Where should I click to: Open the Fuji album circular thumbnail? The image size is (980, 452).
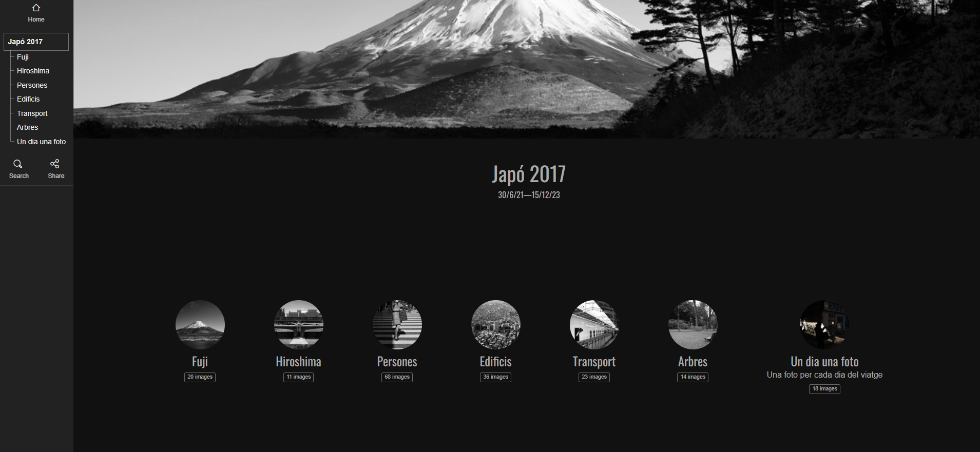(200, 324)
